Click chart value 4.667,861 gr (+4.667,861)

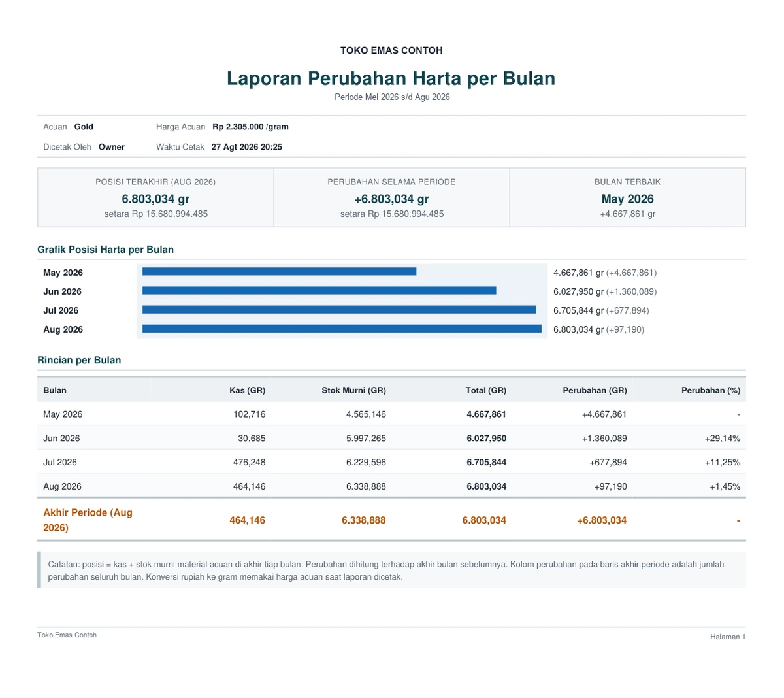pos(605,273)
